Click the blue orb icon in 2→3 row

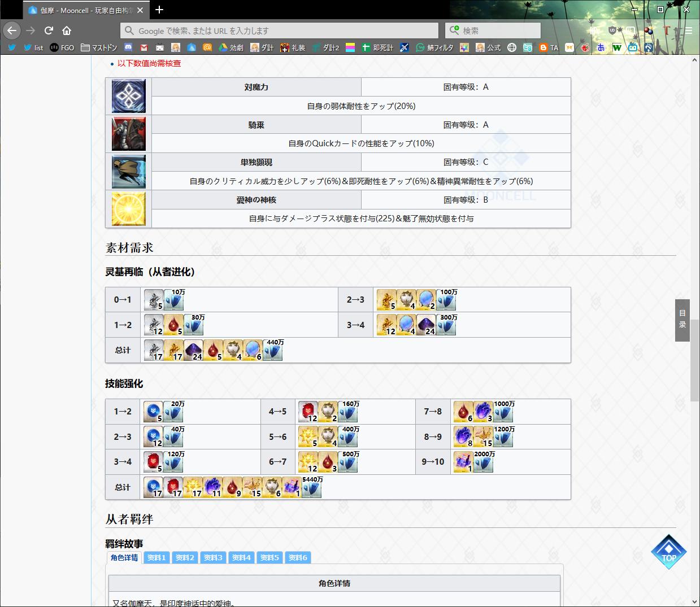426,300
